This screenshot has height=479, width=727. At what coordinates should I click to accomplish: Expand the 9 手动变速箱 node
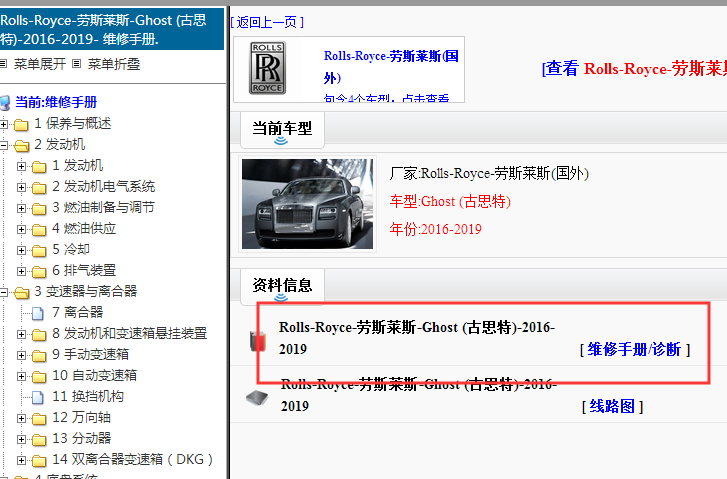(x=21, y=355)
